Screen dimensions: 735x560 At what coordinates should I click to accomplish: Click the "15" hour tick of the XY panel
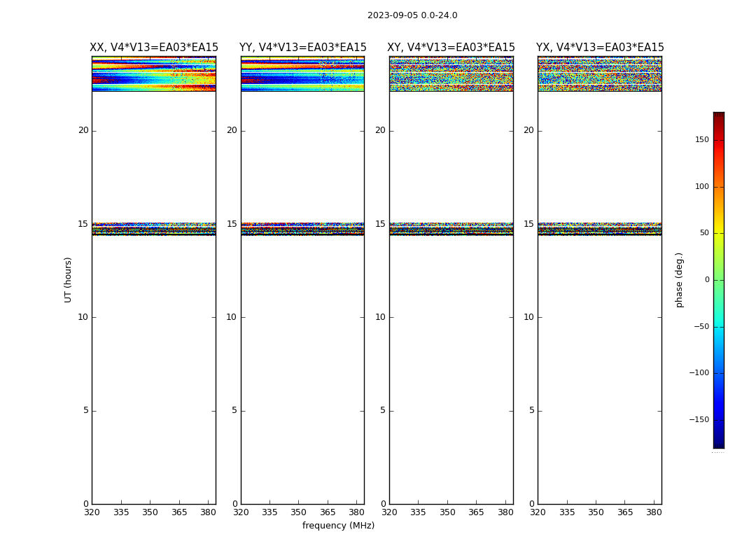[x=380, y=224]
